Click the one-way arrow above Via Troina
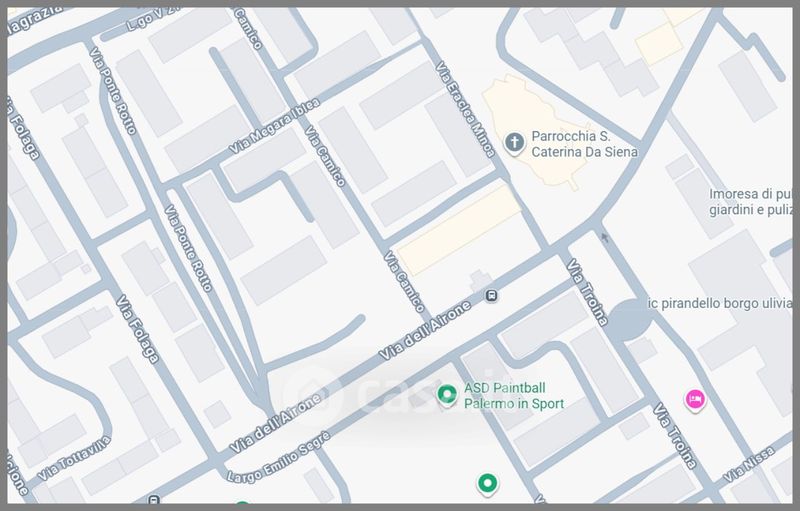 pos(602,237)
